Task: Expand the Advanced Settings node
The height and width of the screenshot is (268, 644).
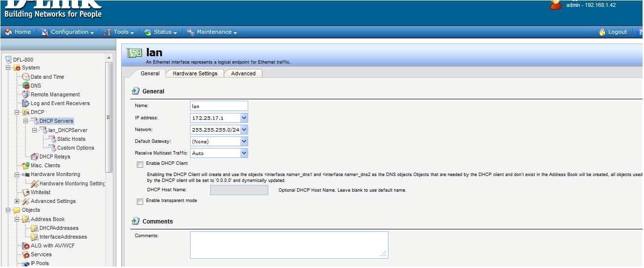Action: pos(17,201)
